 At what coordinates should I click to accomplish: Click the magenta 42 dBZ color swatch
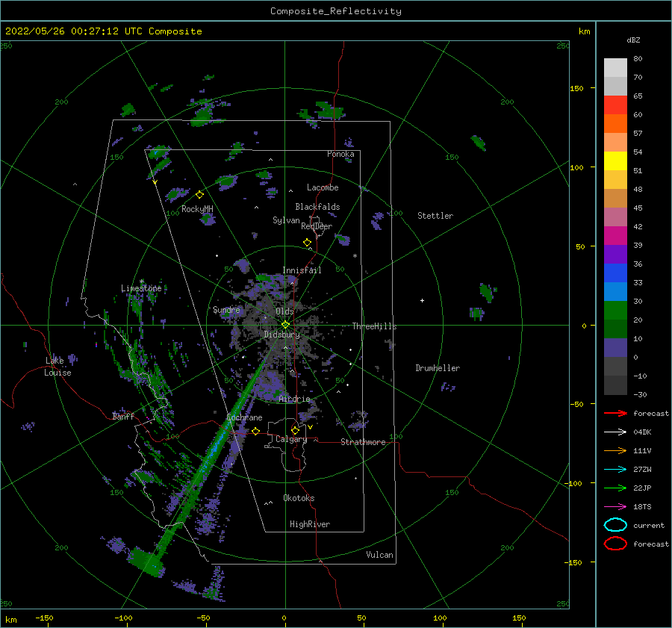click(x=615, y=235)
